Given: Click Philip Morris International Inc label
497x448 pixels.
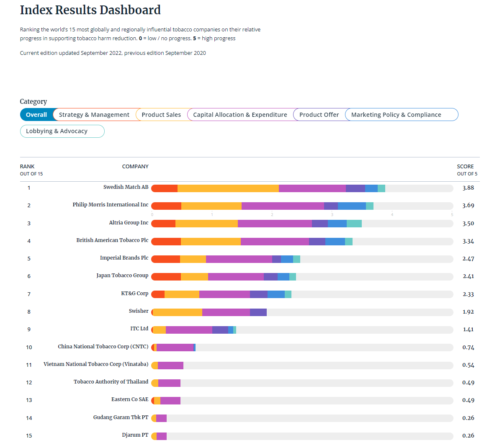Looking at the screenshot, I should coord(110,205).
